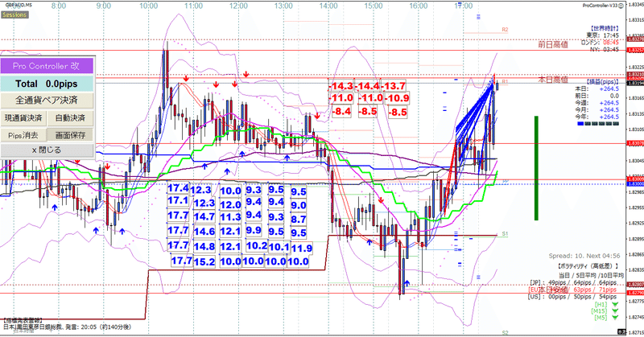Screen dimensions: 644x337
Task: Click the blue 15.2 pips label
Action: (204, 261)
